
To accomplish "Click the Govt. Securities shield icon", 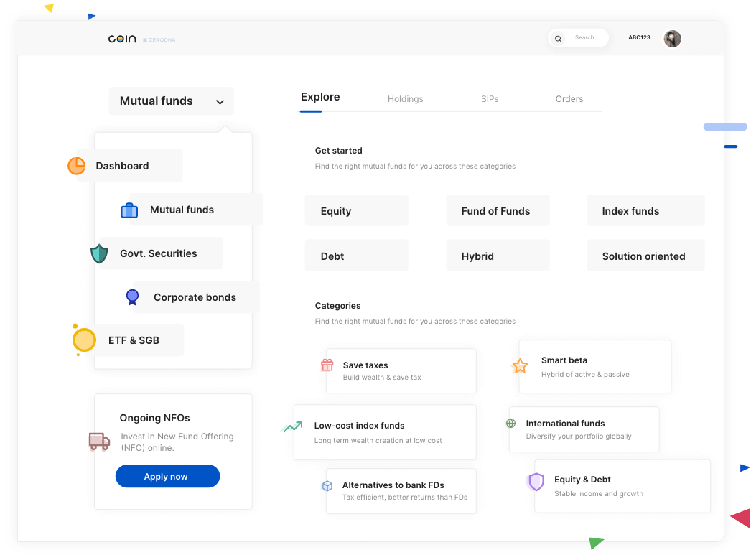I will (99, 253).
